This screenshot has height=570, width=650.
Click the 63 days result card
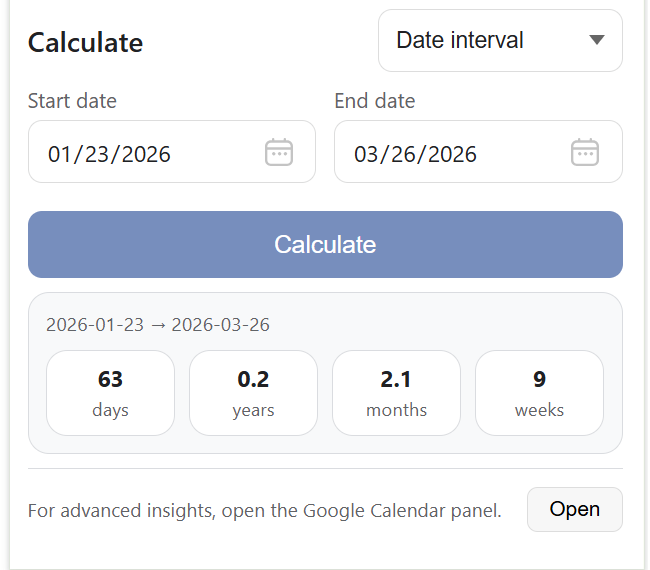[x=110, y=393]
